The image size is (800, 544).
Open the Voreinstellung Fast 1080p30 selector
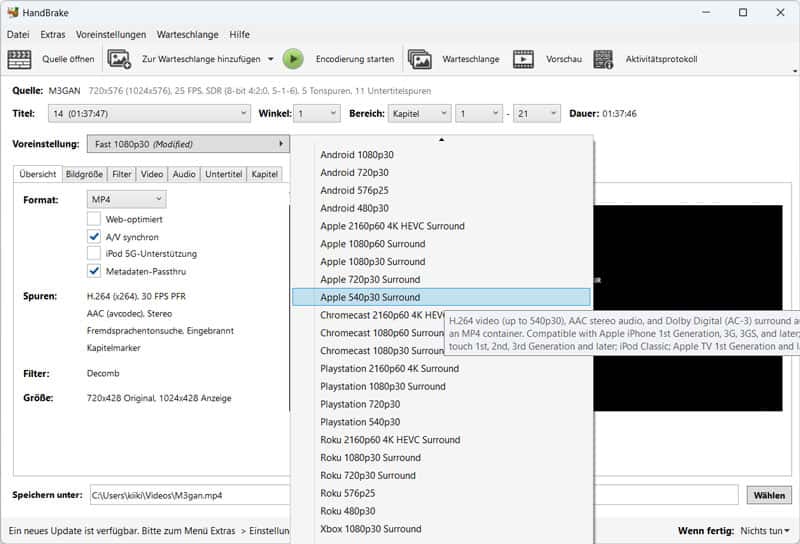pyautogui.click(x=188, y=144)
